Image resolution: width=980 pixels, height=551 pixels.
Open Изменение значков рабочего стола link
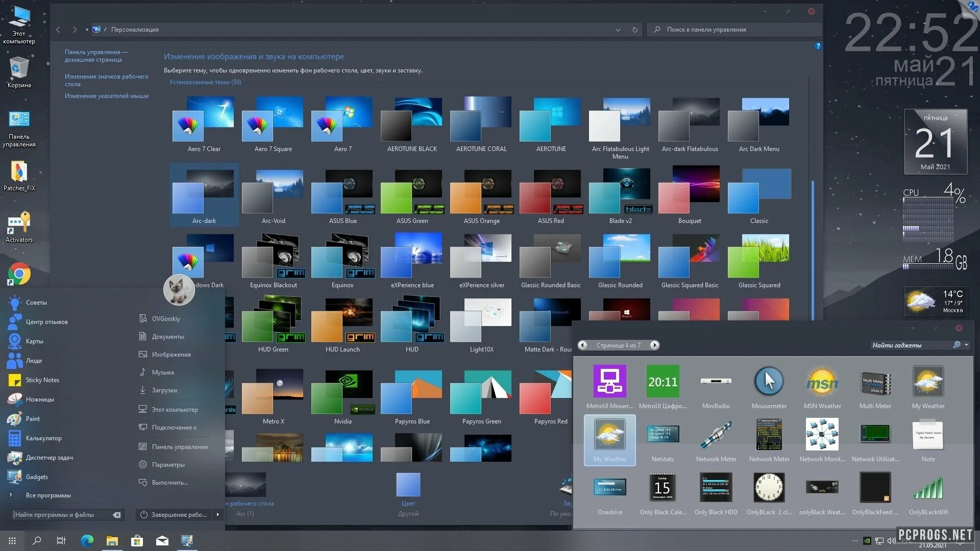point(106,80)
